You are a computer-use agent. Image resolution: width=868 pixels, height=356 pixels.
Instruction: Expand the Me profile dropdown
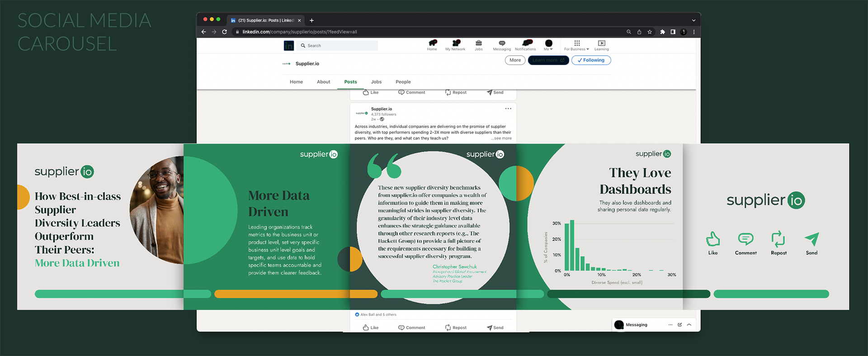coord(548,45)
